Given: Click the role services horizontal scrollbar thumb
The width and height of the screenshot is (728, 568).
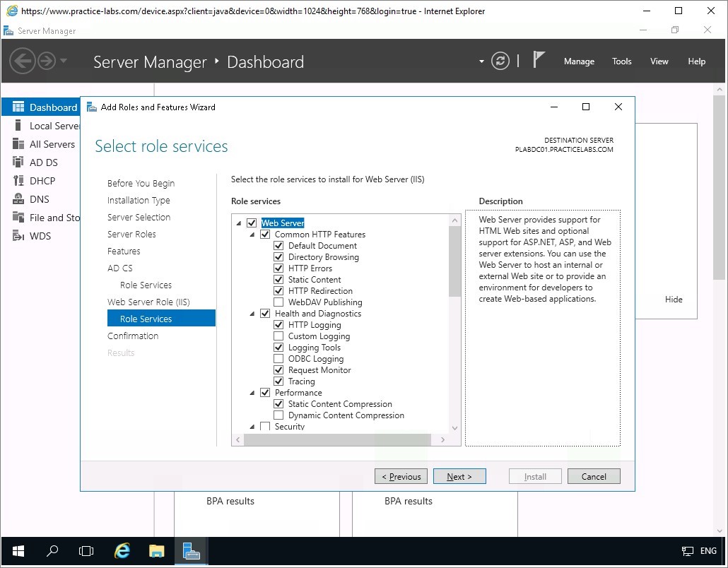Looking at the screenshot, I should 338,439.
